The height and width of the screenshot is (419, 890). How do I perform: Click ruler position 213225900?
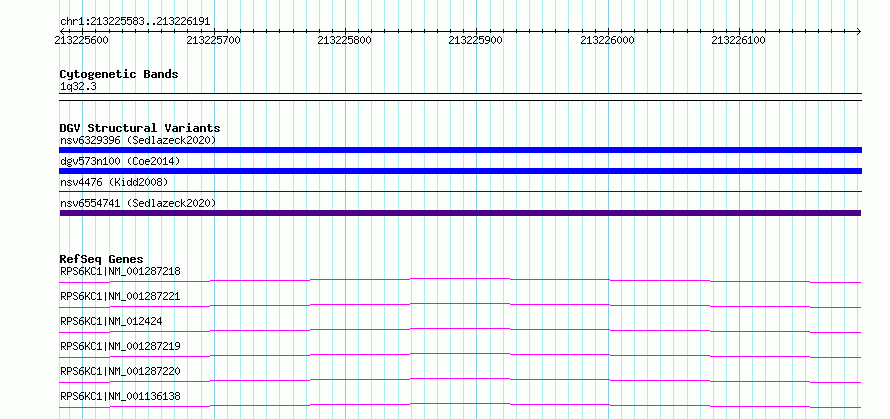[x=476, y=40]
